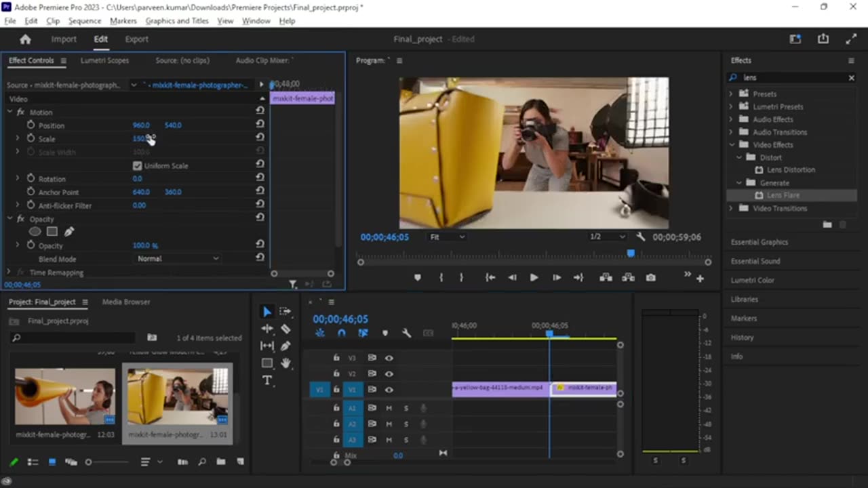The width and height of the screenshot is (868, 488).
Task: Go to In point
Action: tap(490, 277)
